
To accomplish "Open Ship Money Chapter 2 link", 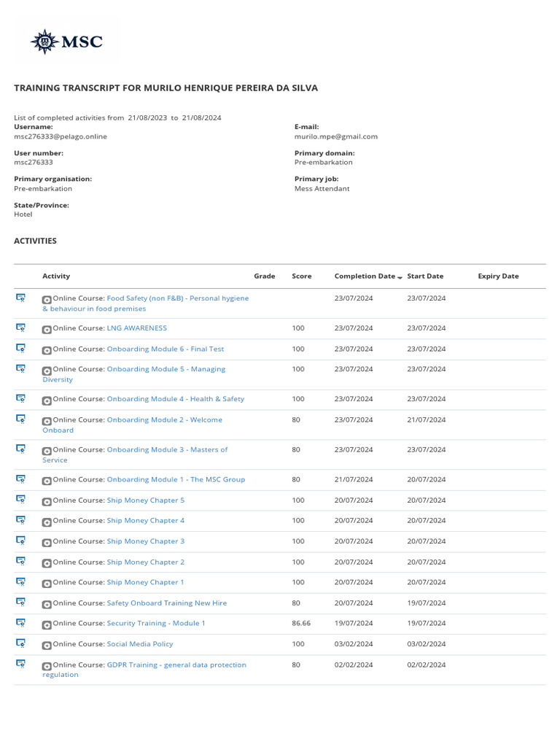I will coord(145,562).
